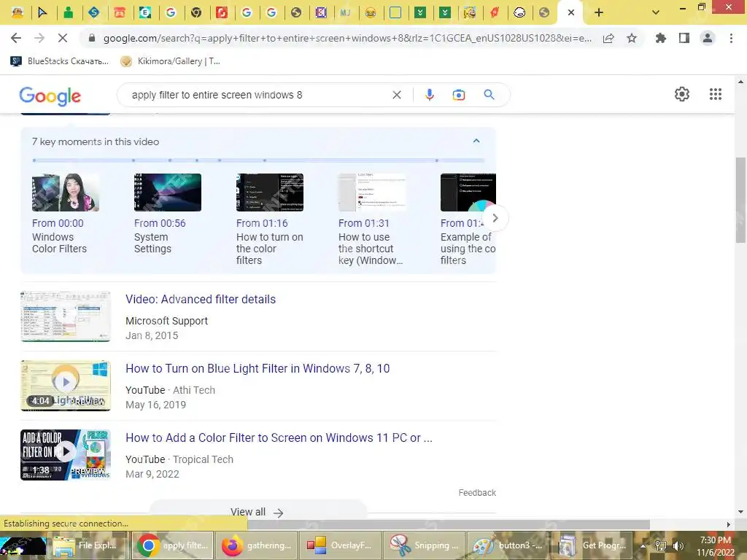Switch to the MJ browser tab
Screen dimensions: 747x560
345,13
